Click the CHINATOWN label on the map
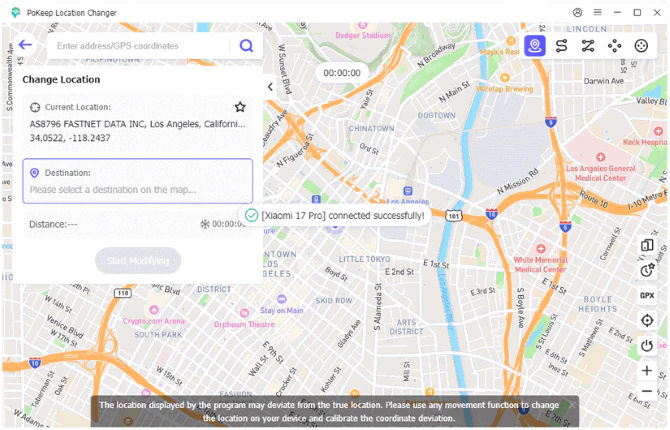This screenshot has height=430, width=670. pyautogui.click(x=371, y=129)
